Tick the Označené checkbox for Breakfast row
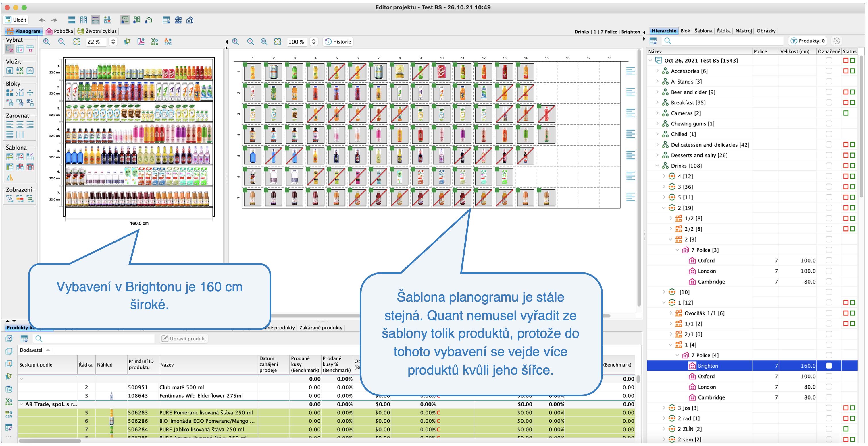868x446 pixels. (x=829, y=103)
